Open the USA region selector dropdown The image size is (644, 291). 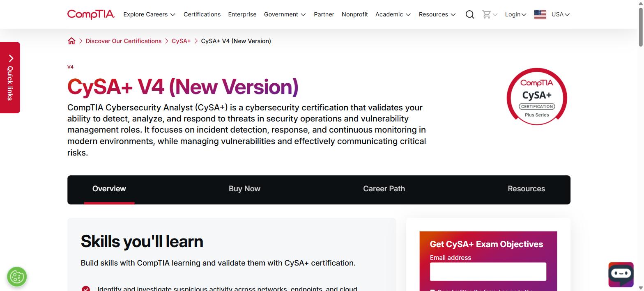pyautogui.click(x=561, y=14)
